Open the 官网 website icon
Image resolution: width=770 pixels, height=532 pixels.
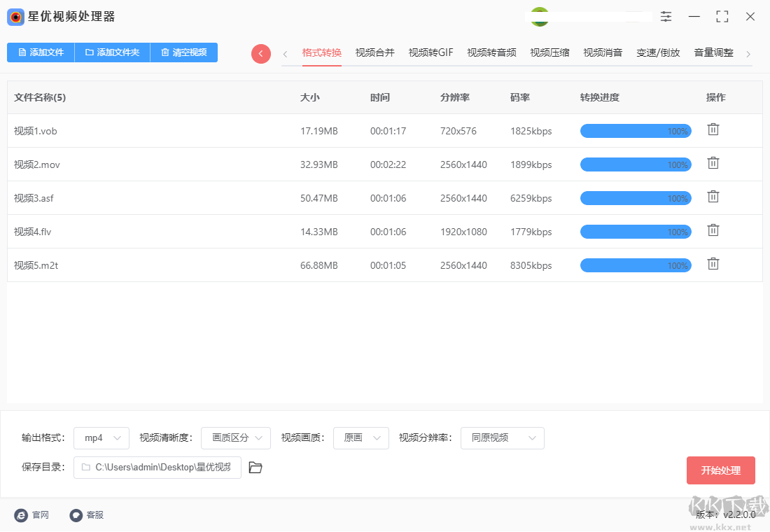(x=21, y=515)
